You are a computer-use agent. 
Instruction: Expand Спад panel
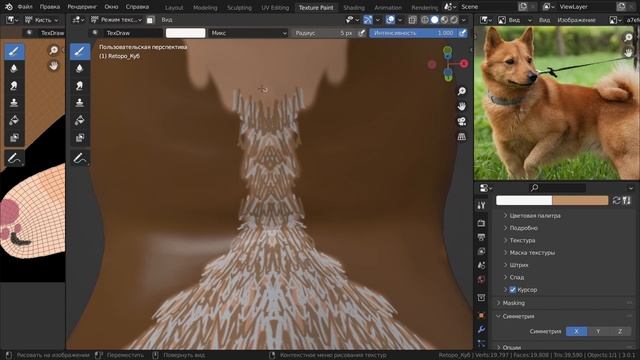[516, 277]
